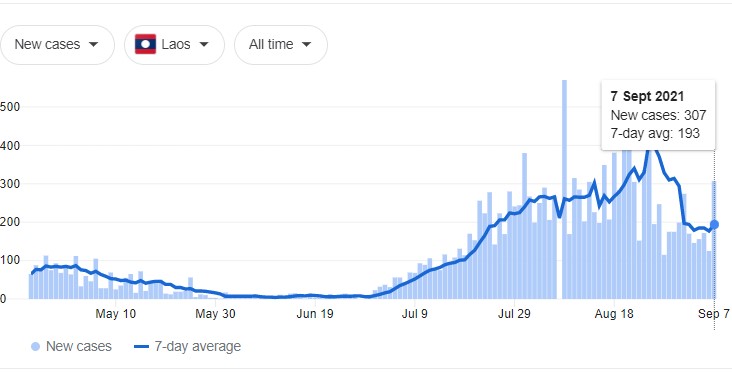
Task: Click the 7 Sept 2021 tooltip box
Action: click(x=658, y=115)
